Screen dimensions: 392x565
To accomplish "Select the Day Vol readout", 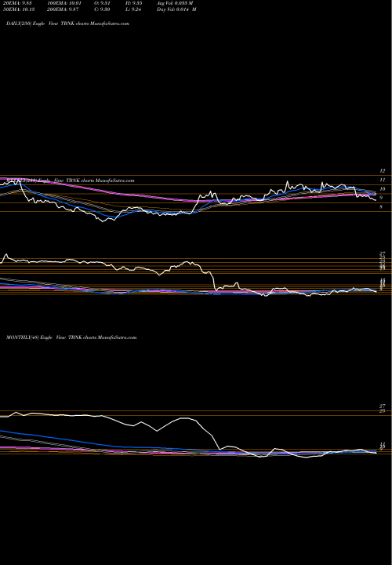I will tap(176, 9).
